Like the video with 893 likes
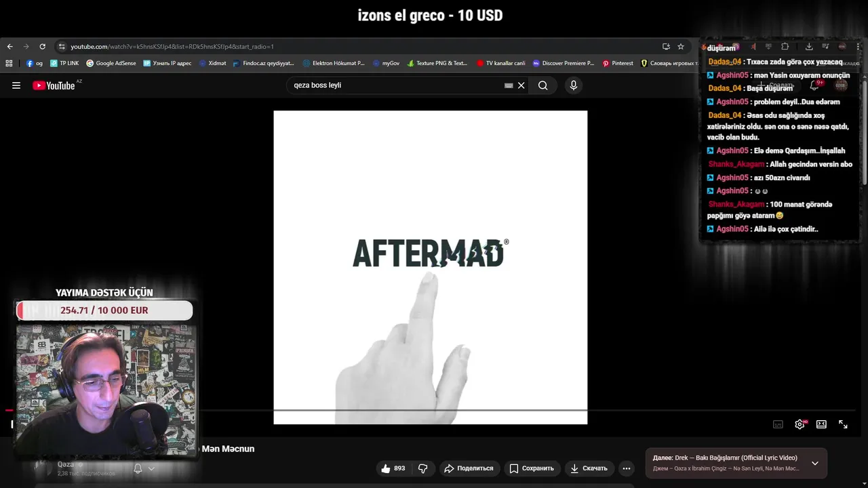868x488 pixels. click(x=393, y=468)
